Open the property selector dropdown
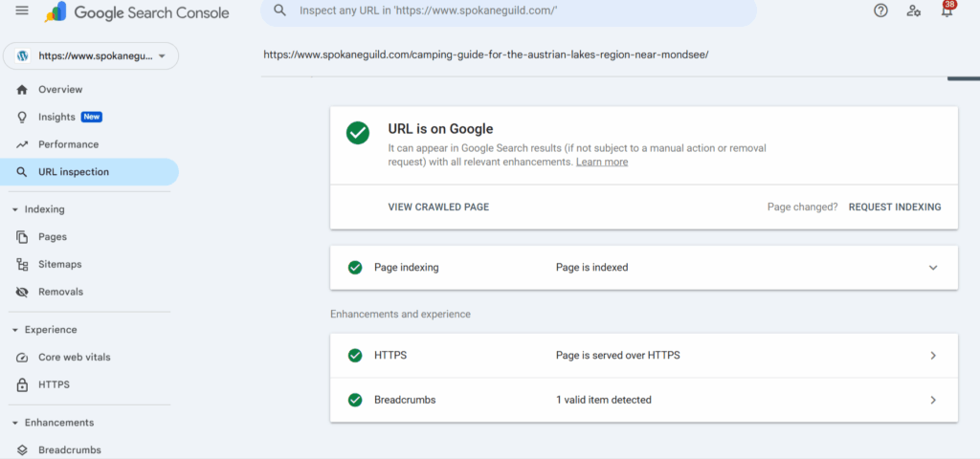 [91, 55]
